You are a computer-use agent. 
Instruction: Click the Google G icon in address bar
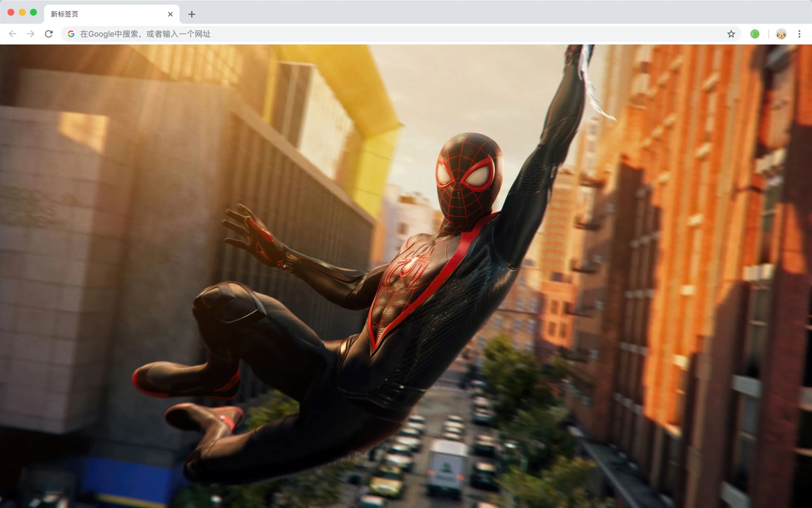(x=70, y=34)
